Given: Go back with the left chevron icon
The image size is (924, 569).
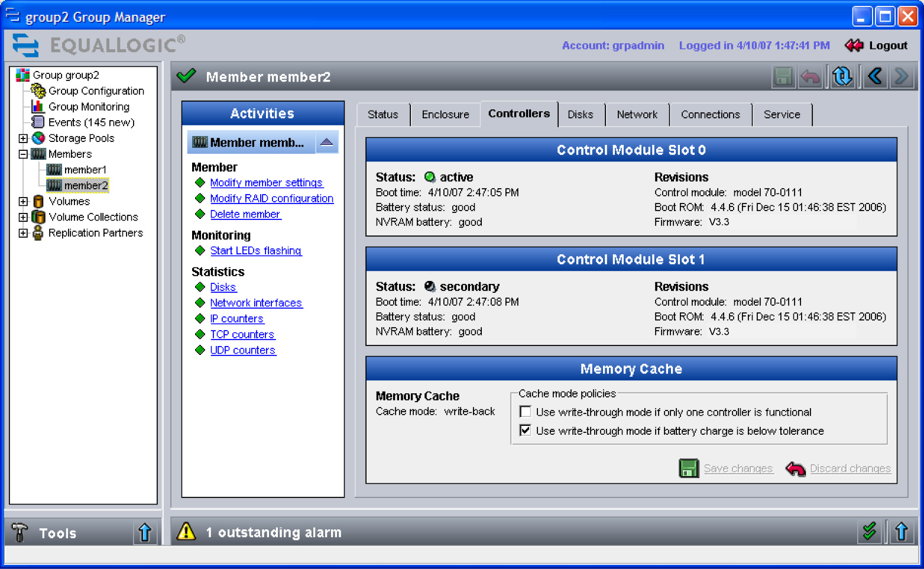Looking at the screenshot, I should [875, 77].
